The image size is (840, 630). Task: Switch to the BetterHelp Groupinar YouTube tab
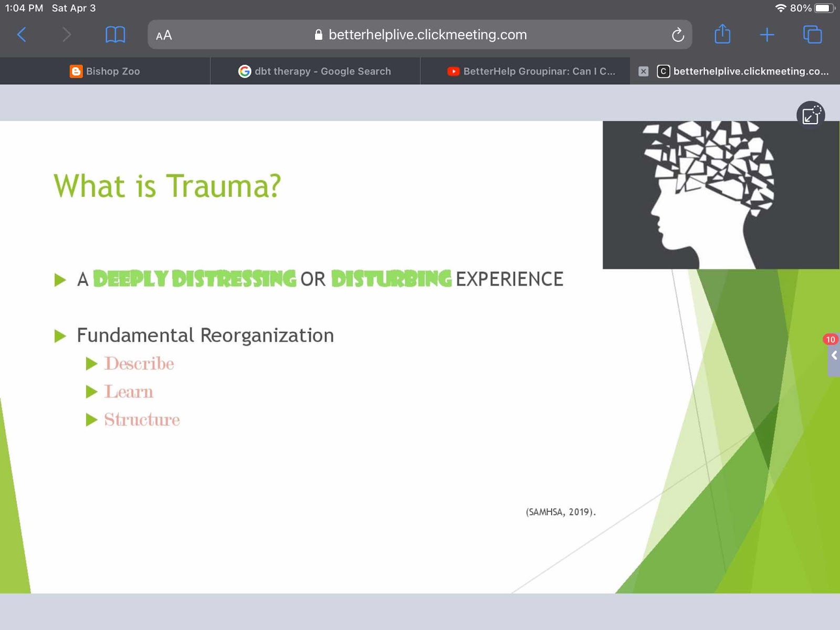pos(525,71)
